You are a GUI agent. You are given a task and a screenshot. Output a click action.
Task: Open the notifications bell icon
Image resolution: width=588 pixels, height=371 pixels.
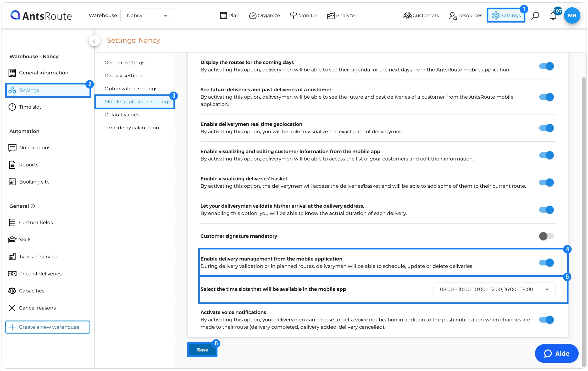pos(553,16)
